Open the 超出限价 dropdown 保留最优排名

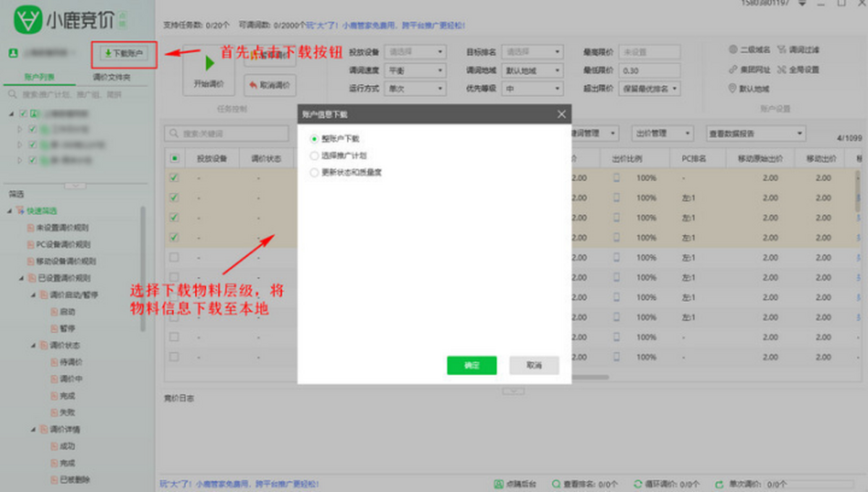point(650,88)
